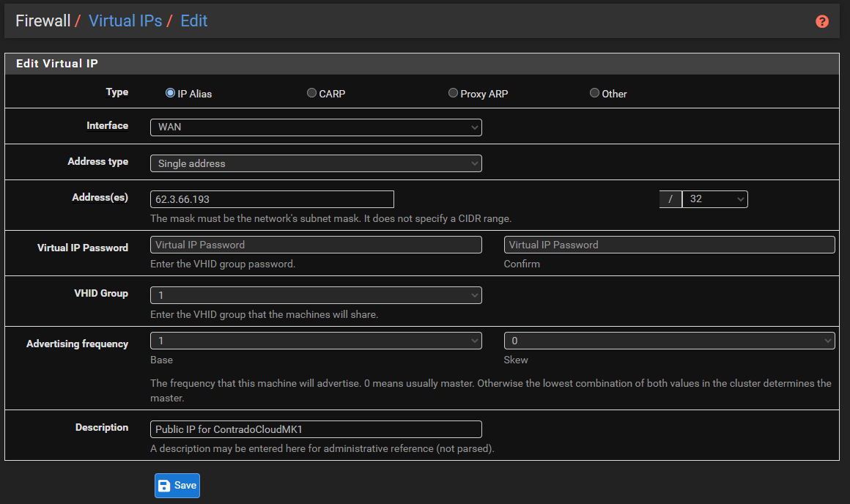Open the Skew value dropdown
This screenshot has height=504, width=850.
coord(669,341)
